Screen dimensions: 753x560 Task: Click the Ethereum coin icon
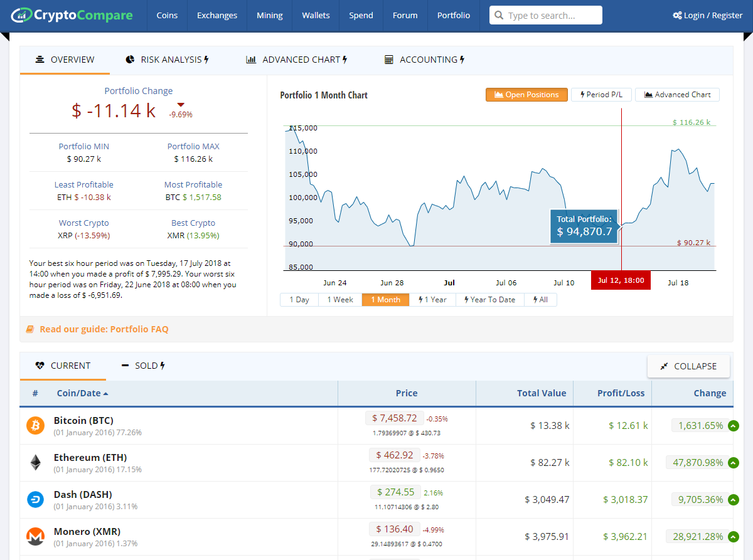35,462
